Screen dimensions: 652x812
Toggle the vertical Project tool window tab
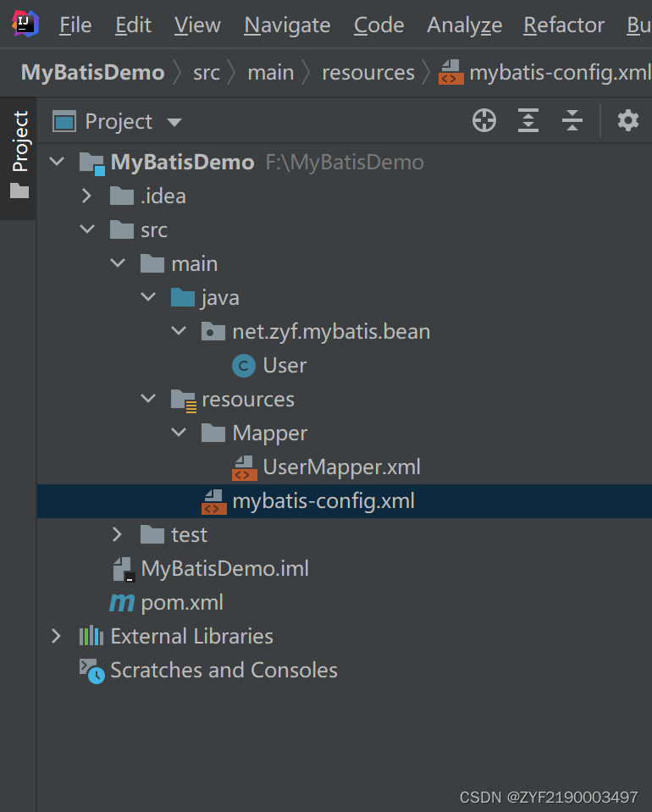pos(19,141)
